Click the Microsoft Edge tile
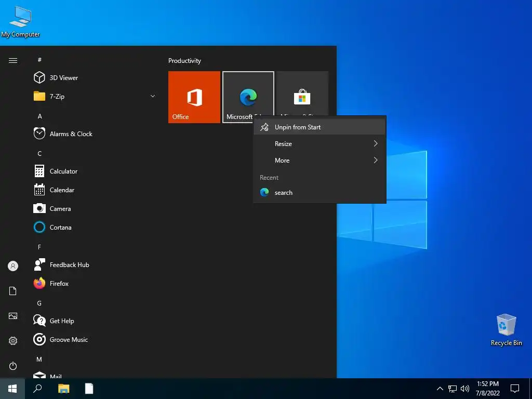The width and height of the screenshot is (532, 399). (248, 97)
